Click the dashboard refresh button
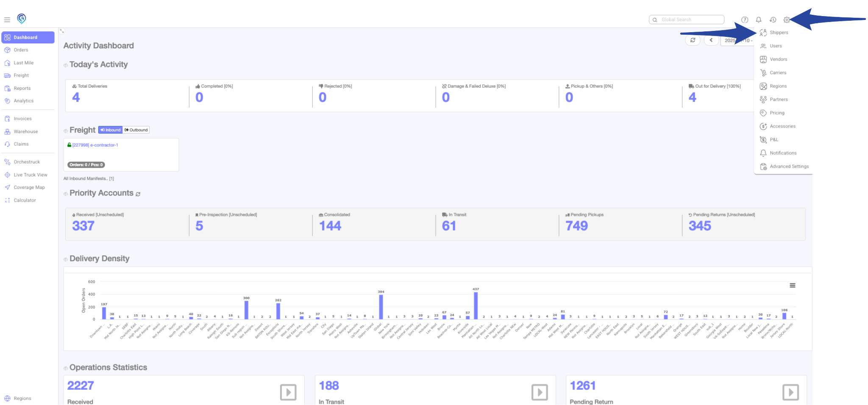868x405 pixels. [693, 40]
